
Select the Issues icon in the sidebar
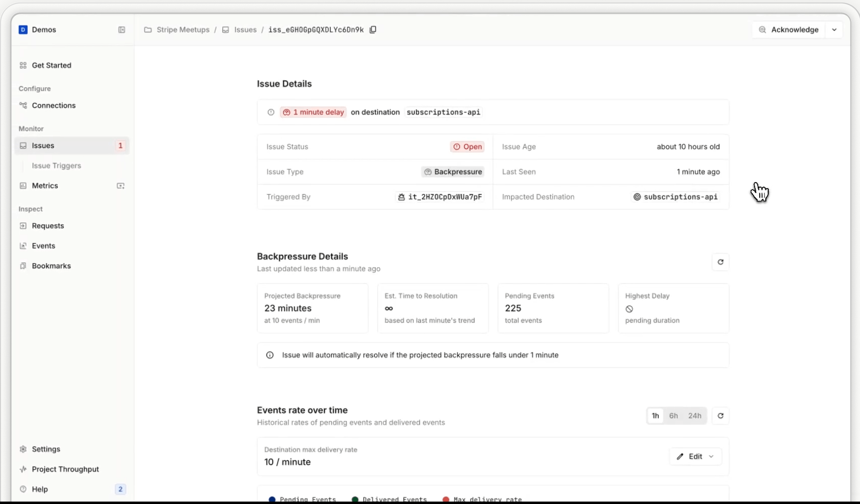click(x=23, y=145)
